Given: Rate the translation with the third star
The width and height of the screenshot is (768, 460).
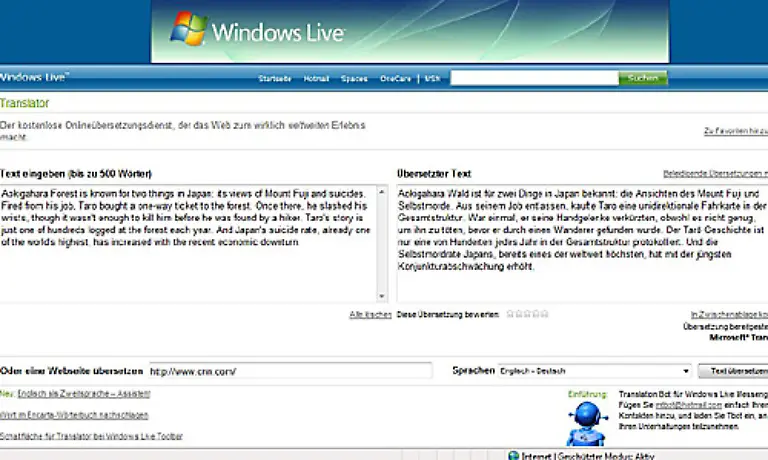Looking at the screenshot, I should point(527,314).
